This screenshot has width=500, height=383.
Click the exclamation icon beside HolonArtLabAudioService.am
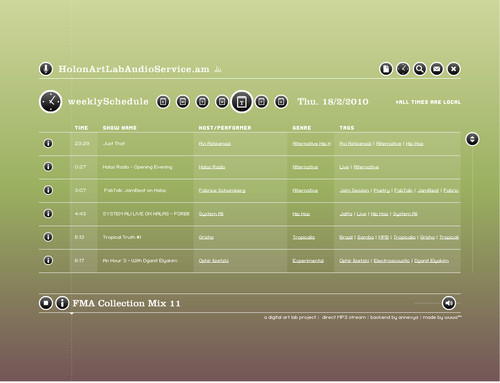coord(46,69)
